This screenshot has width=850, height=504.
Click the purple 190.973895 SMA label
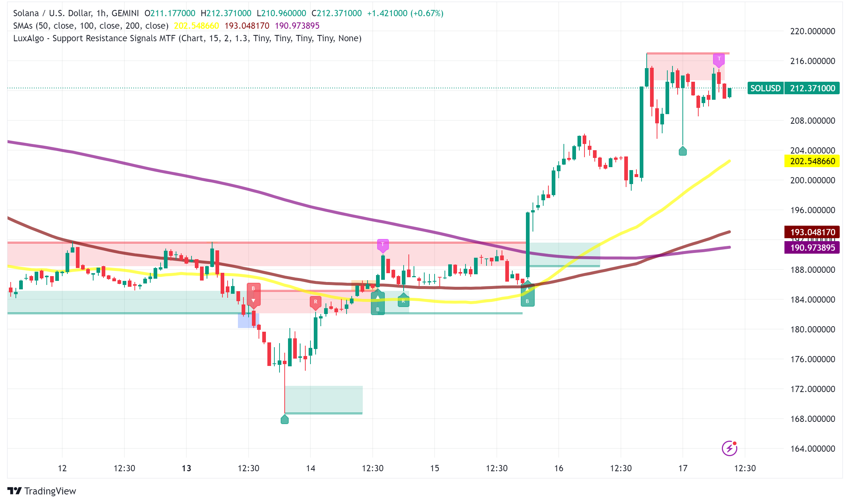tap(812, 248)
